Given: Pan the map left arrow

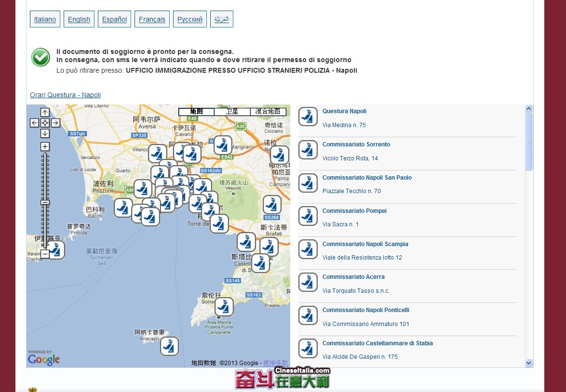Looking at the screenshot, I should pyautogui.click(x=34, y=123).
